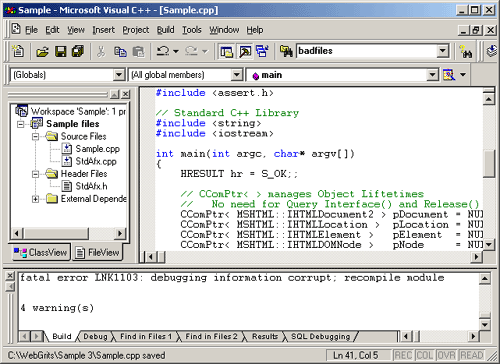The image size is (500, 364).
Task: Click the document icon left of File menu
Action: coord(16,29)
